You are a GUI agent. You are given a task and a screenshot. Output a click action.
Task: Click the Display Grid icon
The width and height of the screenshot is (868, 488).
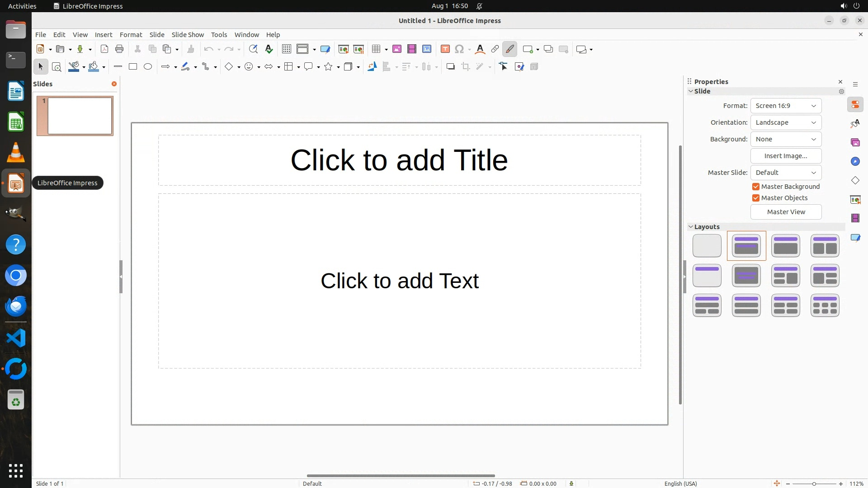point(287,49)
